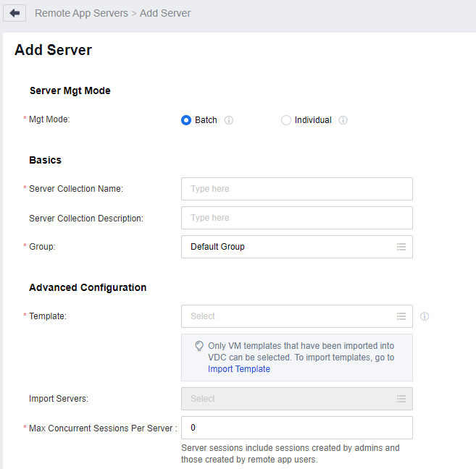Click info icon beside Individual option

click(x=343, y=120)
